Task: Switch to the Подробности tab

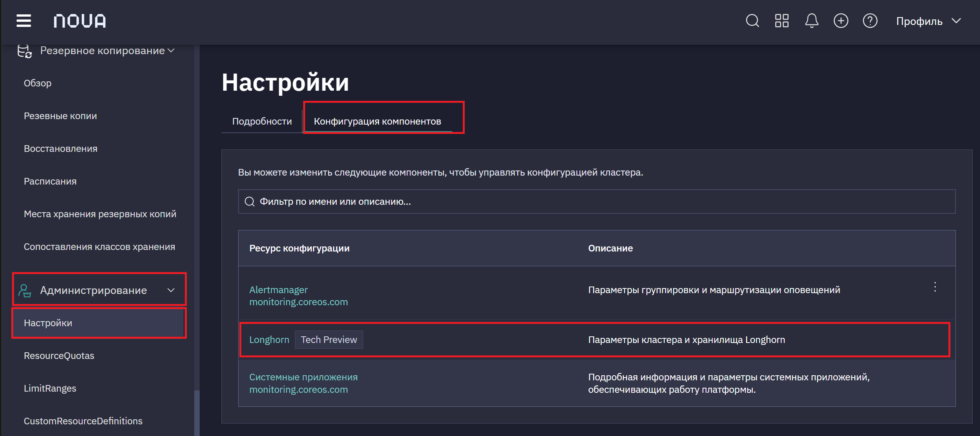Action: click(x=262, y=121)
